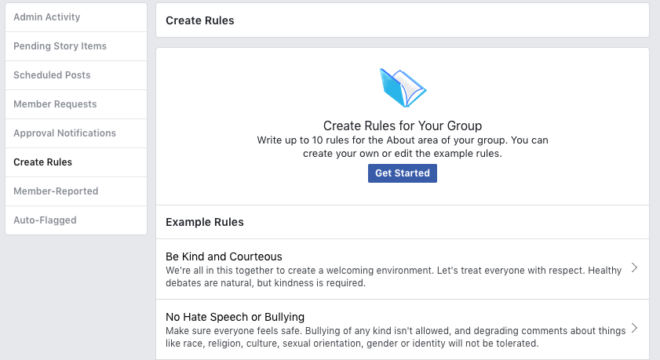Expand No Hate Speech or Bullying chevron
660x360 pixels.
coord(634,328)
